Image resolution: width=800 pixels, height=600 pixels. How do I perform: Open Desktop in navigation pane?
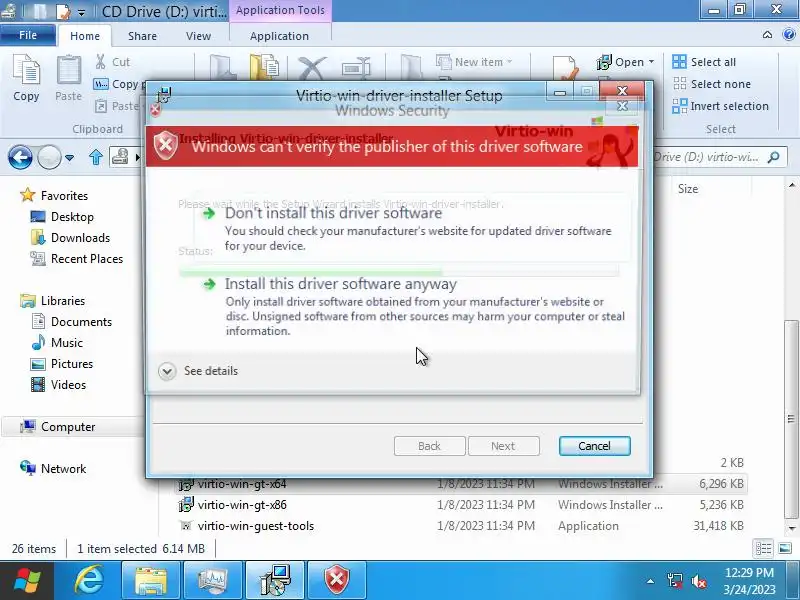(x=62, y=217)
